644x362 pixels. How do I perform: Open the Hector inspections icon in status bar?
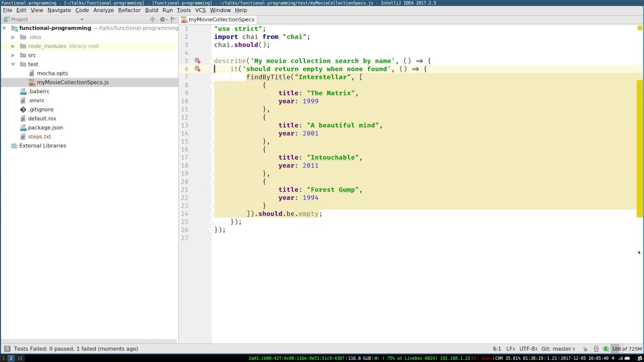pos(596,349)
